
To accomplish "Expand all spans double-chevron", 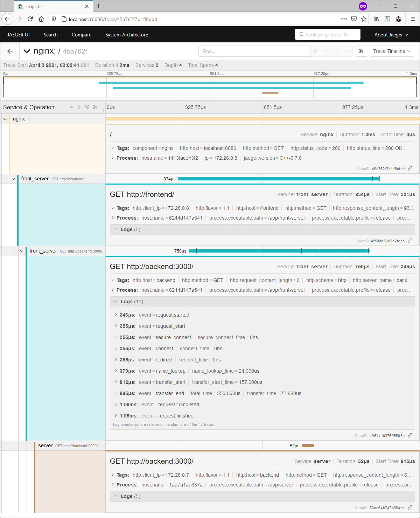I will click(87, 107).
